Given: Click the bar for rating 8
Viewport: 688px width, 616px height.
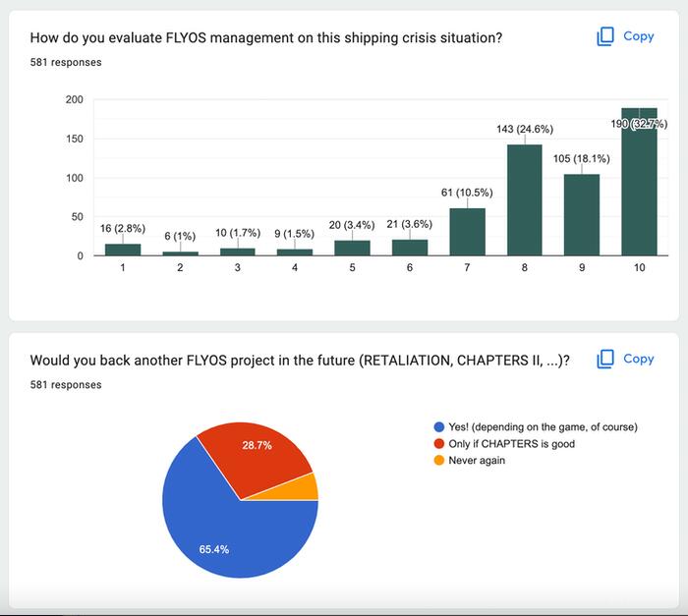Looking at the screenshot, I should coord(524,200).
